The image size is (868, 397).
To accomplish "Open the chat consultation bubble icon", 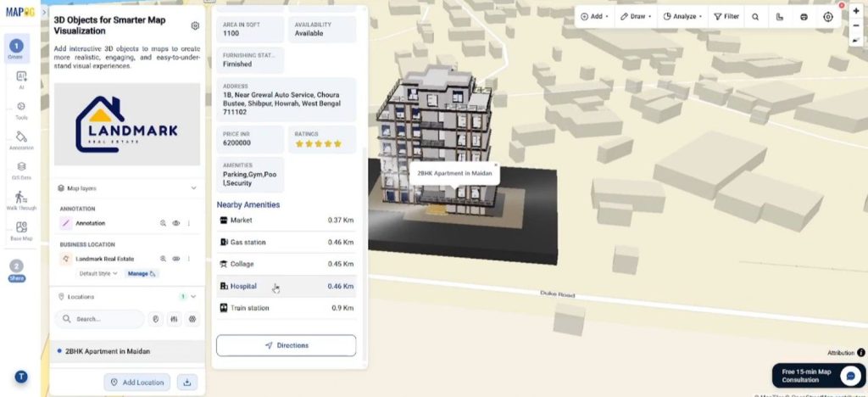I will (x=851, y=376).
